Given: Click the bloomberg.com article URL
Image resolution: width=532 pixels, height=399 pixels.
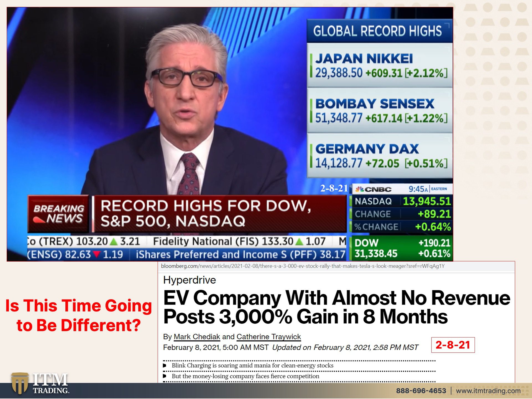Looking at the screenshot, I should point(303,266).
